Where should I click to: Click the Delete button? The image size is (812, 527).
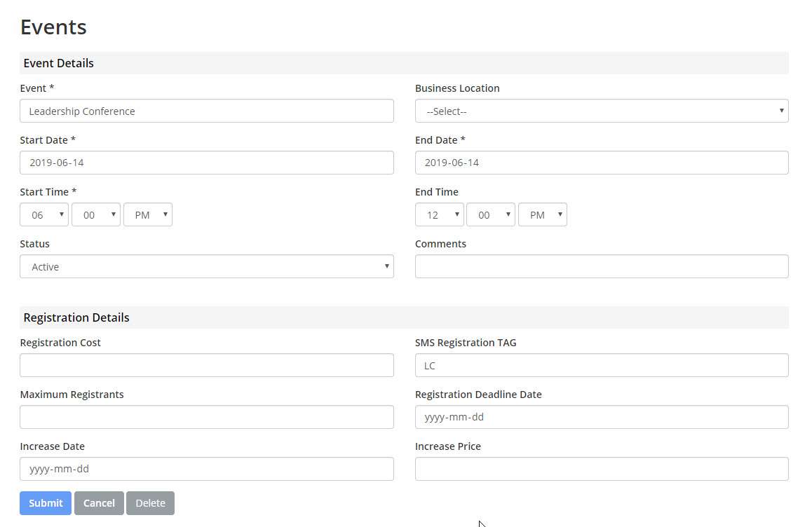[150, 502]
